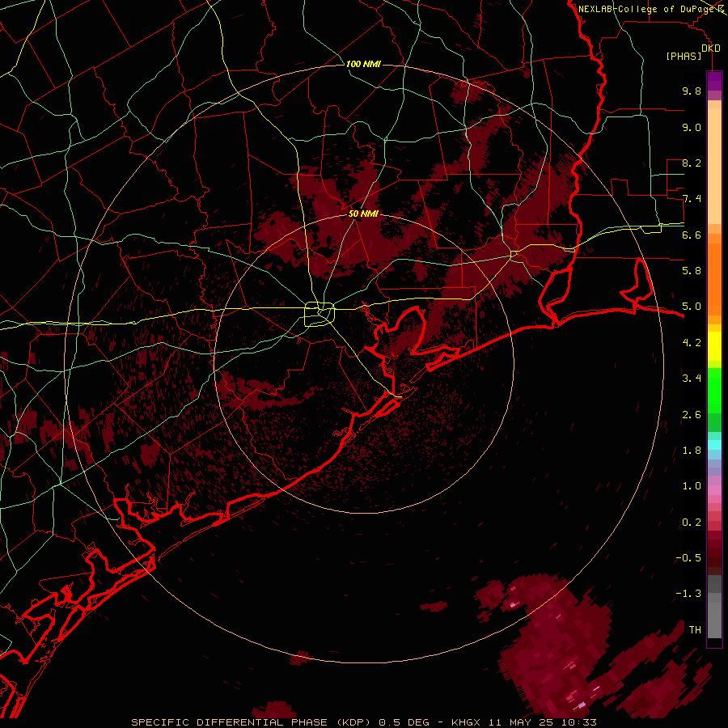This screenshot has width=728, height=728.
Task: Click the -1.3 scale value
Action: click(688, 594)
